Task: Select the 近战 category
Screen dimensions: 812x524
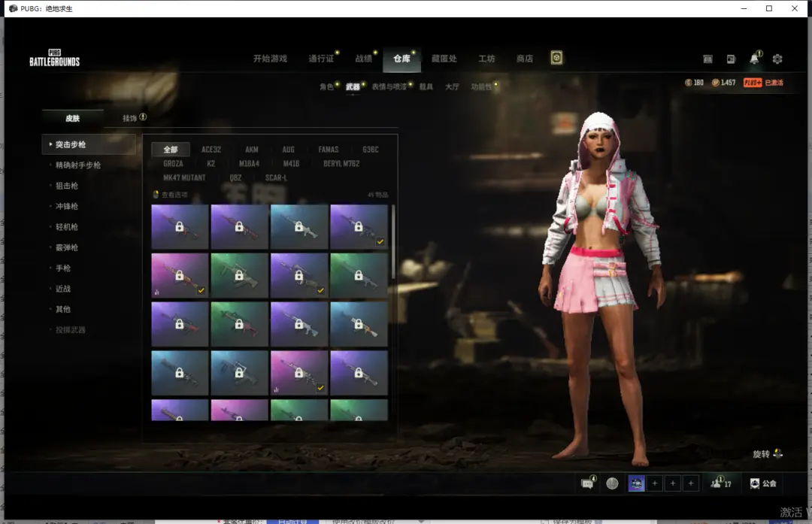Action: click(x=63, y=289)
